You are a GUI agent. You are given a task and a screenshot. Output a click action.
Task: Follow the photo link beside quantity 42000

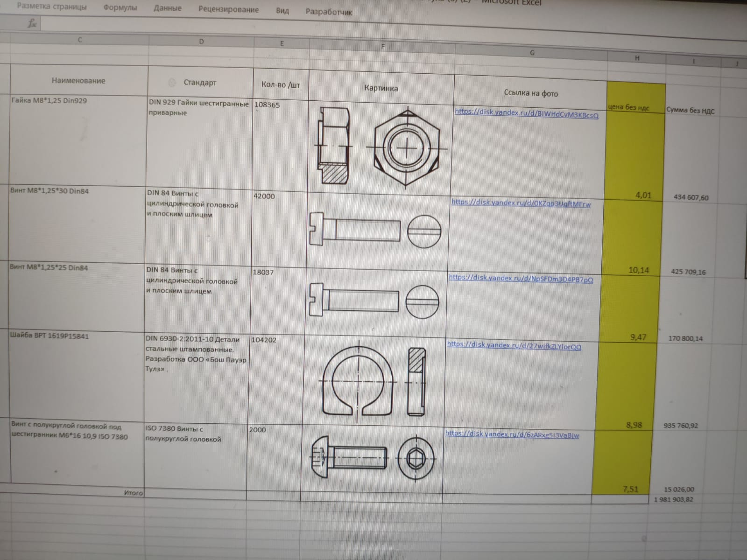(521, 203)
